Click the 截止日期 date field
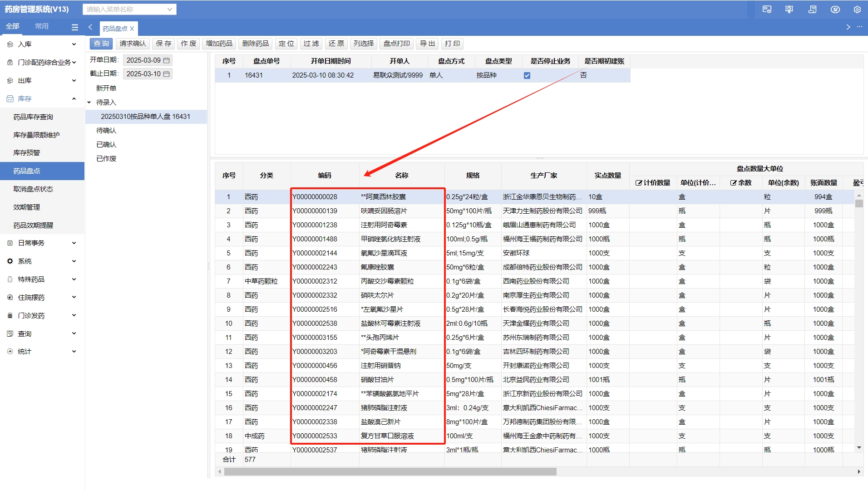This screenshot has height=490, width=868. [x=148, y=74]
